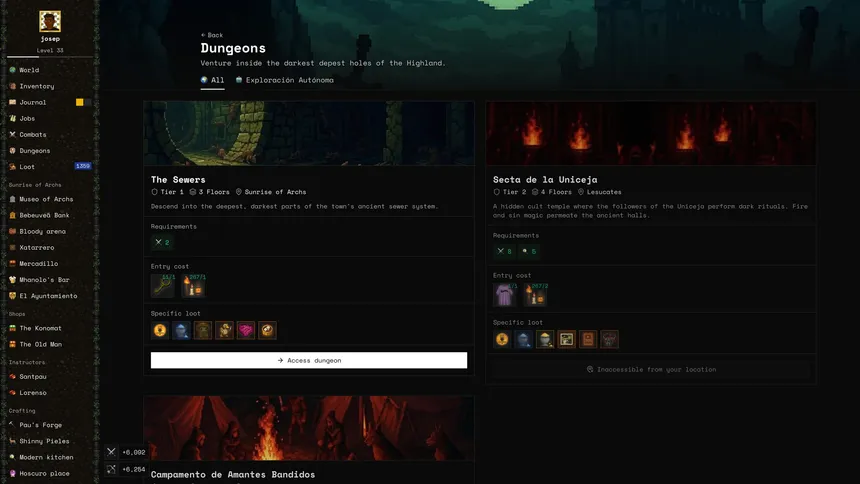Select the All dungeons tab

click(x=212, y=80)
